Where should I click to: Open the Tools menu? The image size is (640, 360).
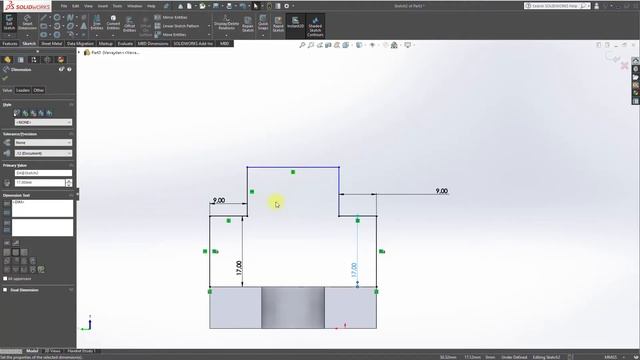(117, 6)
